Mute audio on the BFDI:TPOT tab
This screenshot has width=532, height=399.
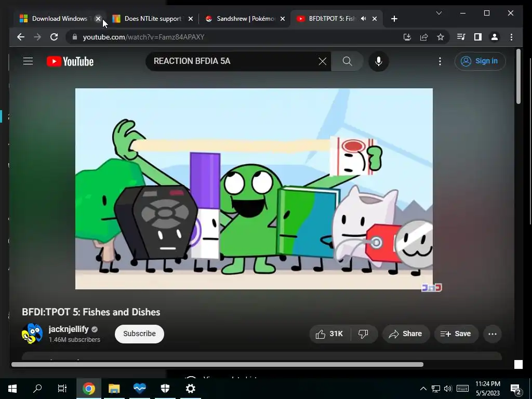(x=363, y=19)
